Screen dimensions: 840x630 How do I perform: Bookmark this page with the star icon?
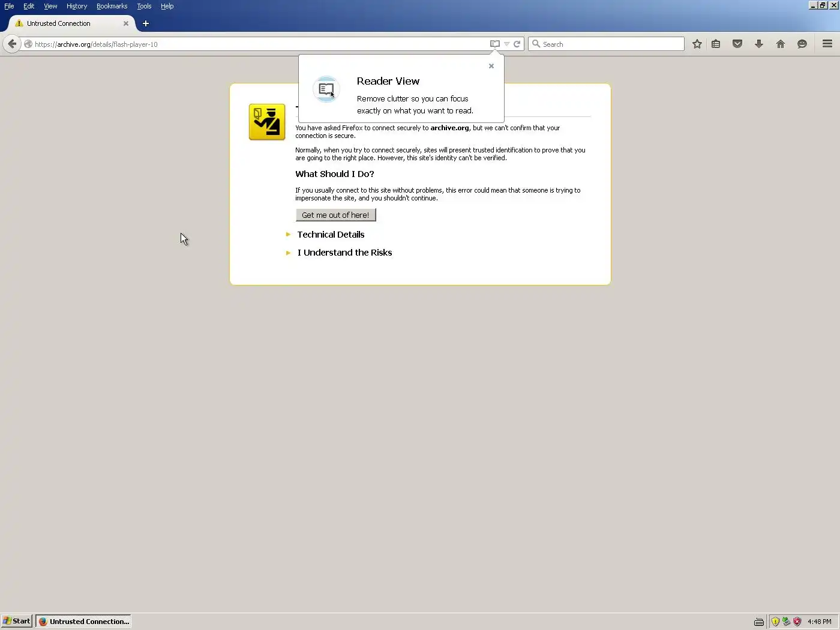[697, 44]
